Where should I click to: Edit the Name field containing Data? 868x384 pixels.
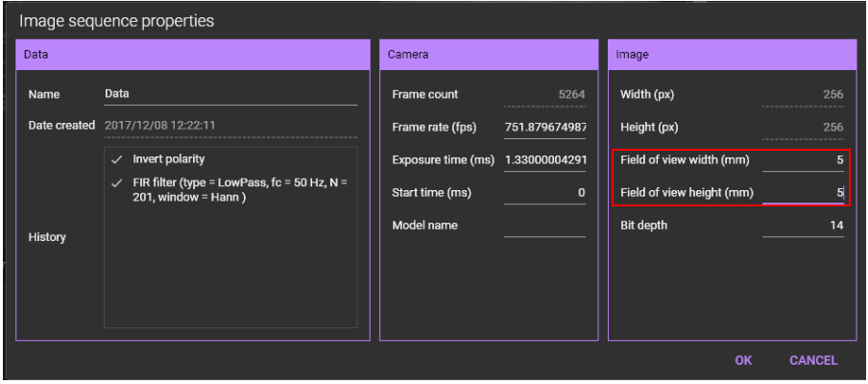[229, 94]
